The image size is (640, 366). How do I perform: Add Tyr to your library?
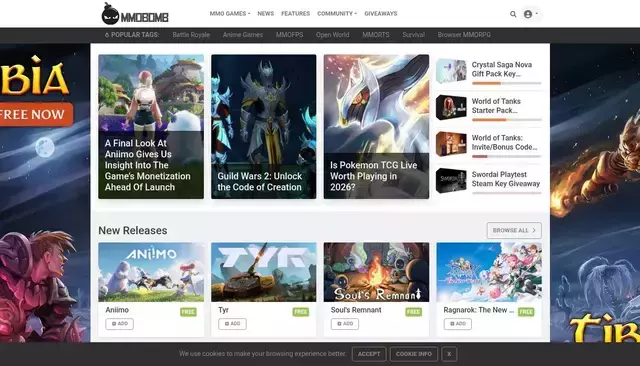232,324
